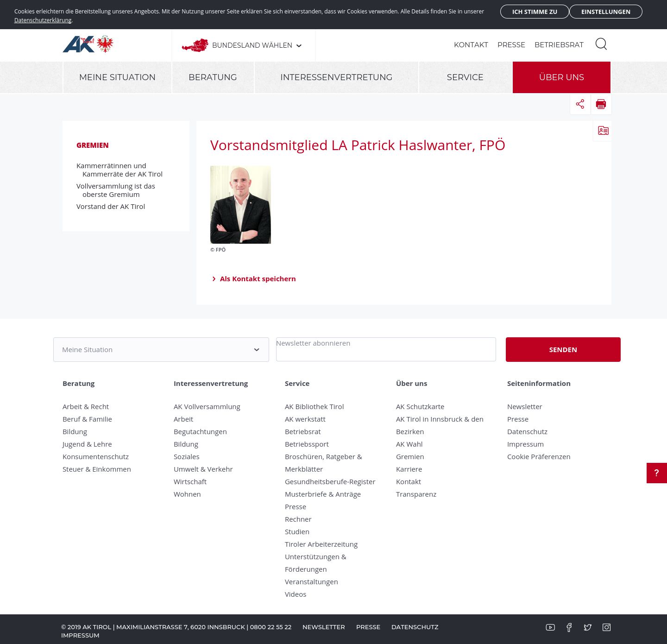The height and width of the screenshot is (644, 667).
Task: Open the Instagram icon in footer
Action: [606, 627]
